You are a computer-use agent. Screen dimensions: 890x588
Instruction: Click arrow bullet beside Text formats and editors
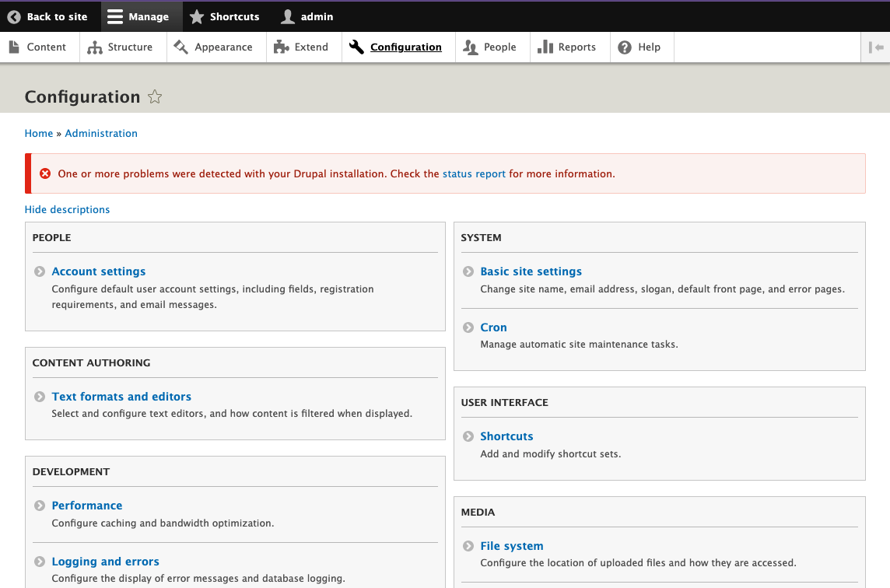click(x=40, y=397)
